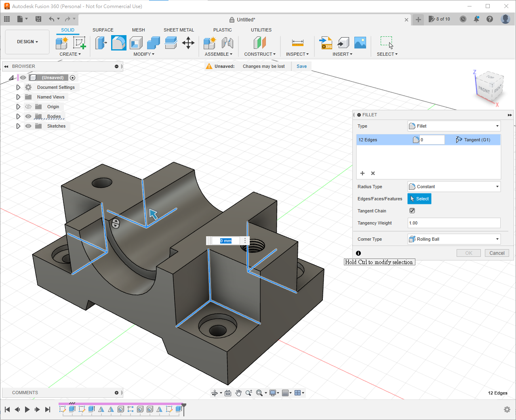Screen dimensions: 516x420
Task: Hide the Bodies folder visibility
Action: pyautogui.click(x=28, y=116)
